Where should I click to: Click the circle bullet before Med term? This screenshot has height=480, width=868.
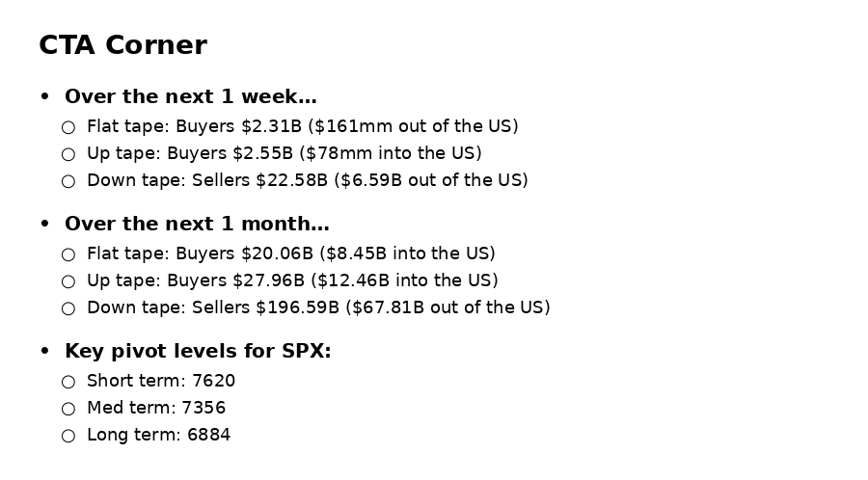[x=68, y=410]
